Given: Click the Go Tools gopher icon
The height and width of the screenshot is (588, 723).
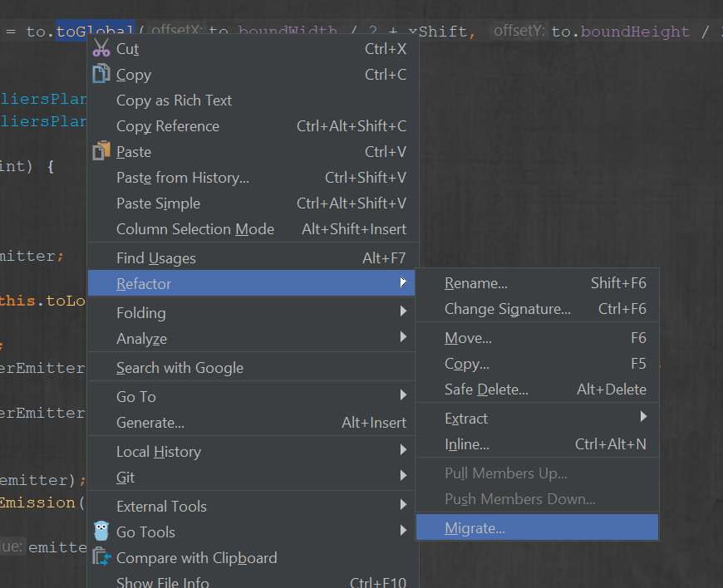Looking at the screenshot, I should point(101,532).
